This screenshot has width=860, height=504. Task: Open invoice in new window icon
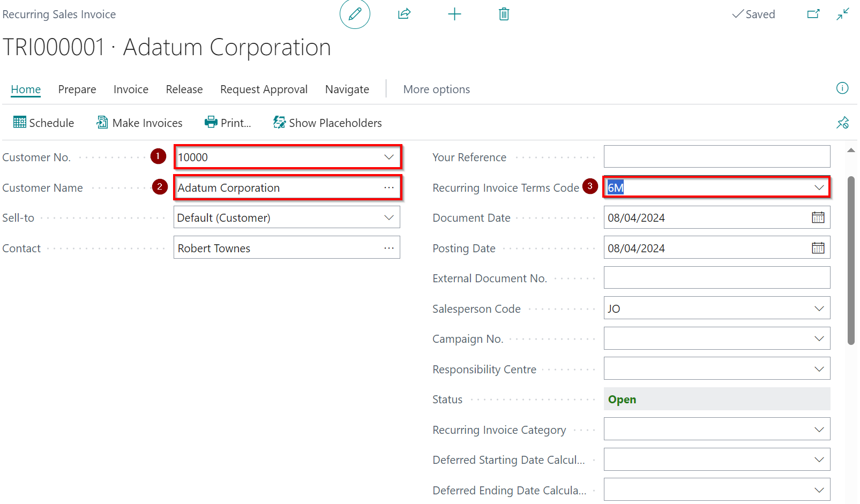point(813,14)
